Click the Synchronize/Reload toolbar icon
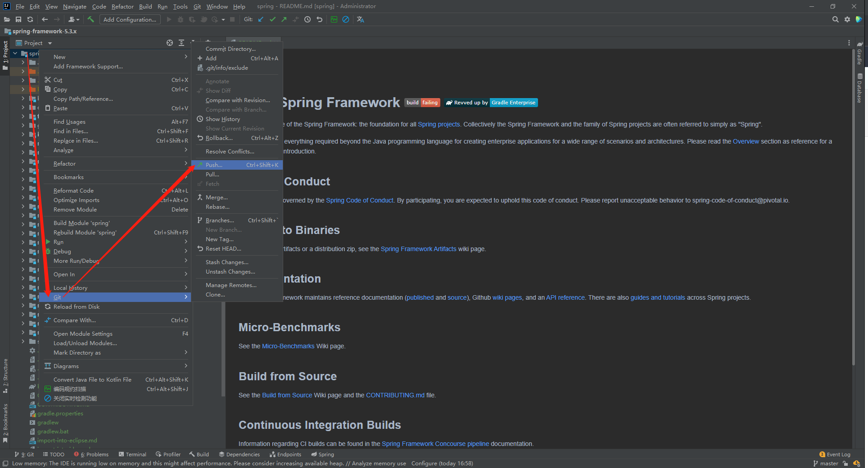 30,19
